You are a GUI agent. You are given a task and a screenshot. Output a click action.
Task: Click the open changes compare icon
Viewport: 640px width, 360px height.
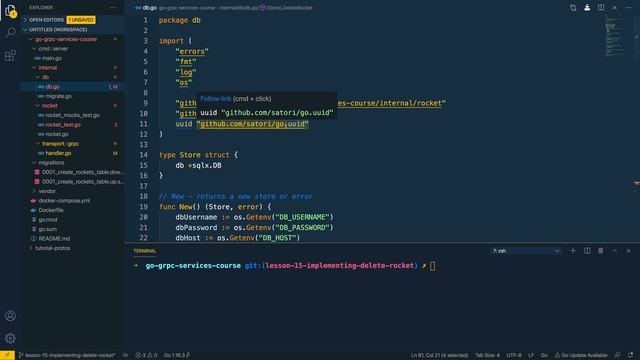573,8
